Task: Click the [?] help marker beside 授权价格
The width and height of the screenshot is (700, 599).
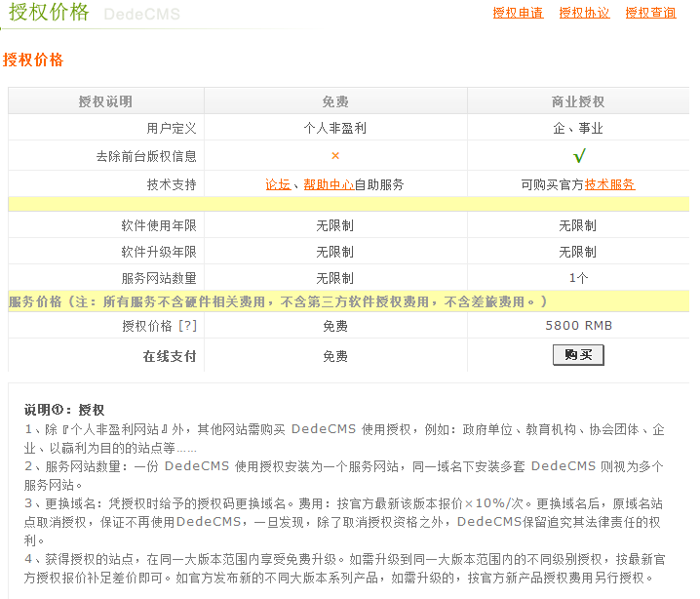Action: click(188, 326)
